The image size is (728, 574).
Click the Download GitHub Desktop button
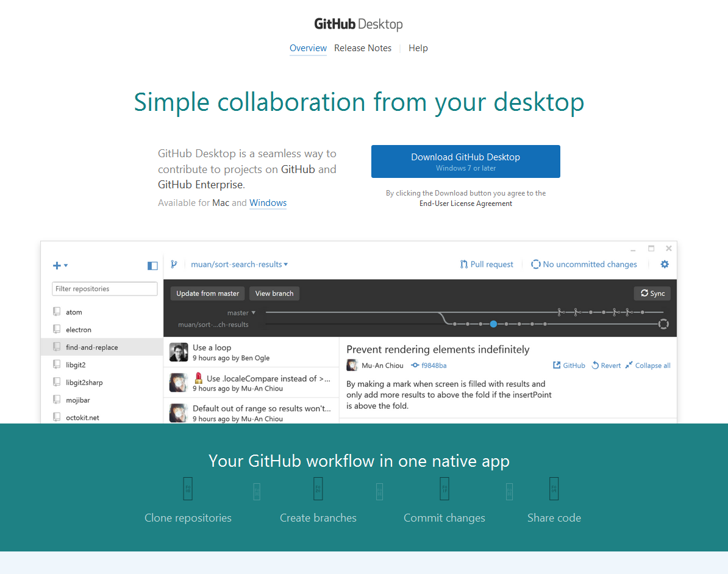click(465, 161)
